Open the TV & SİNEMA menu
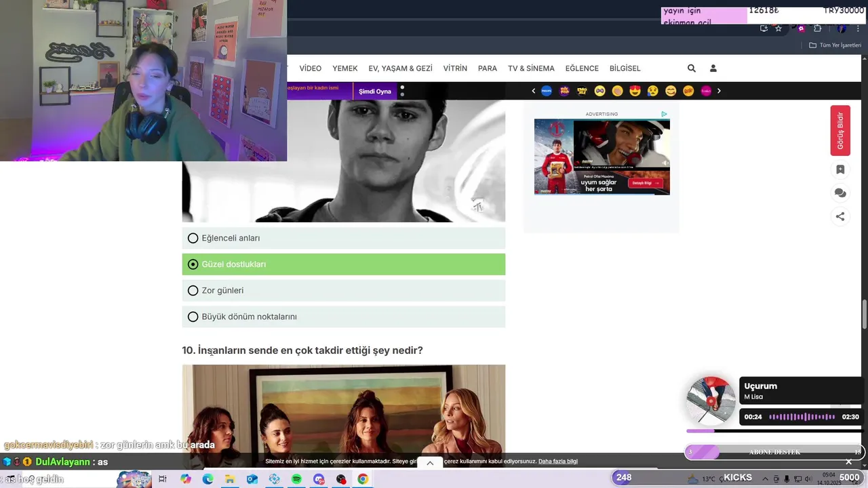The height and width of the screenshot is (488, 868). click(531, 68)
